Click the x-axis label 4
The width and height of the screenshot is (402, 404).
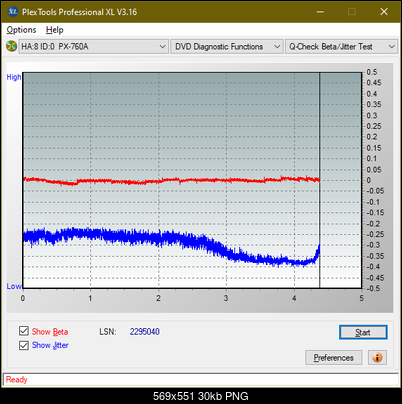(x=294, y=298)
